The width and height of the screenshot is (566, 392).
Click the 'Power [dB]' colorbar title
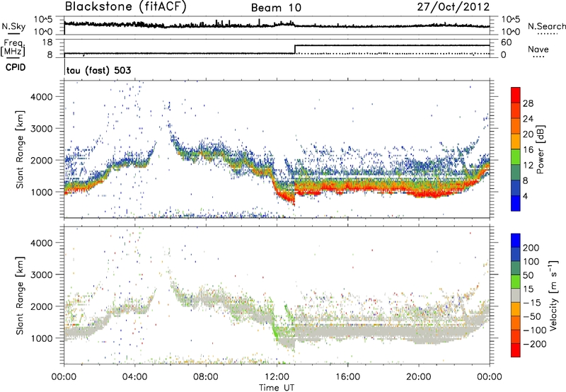(x=540, y=149)
